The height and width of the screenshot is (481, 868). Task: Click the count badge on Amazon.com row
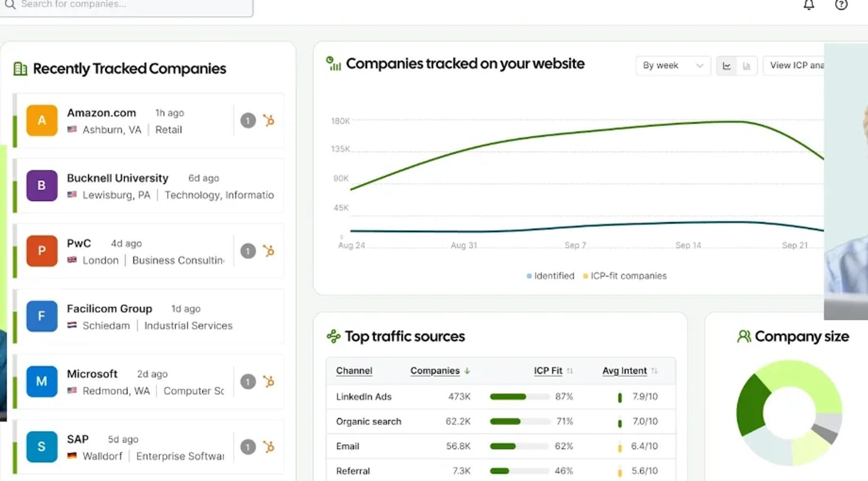(x=248, y=120)
